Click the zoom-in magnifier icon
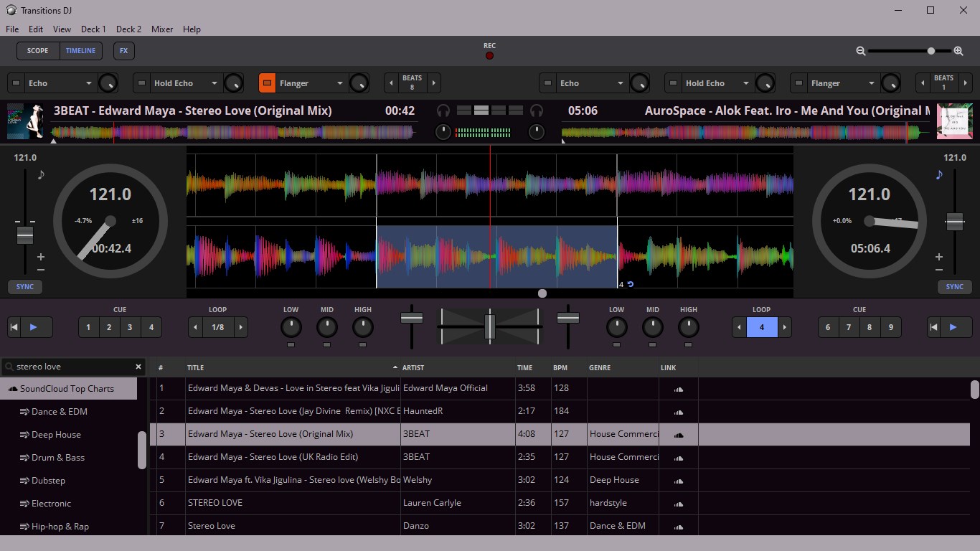Screen dimensions: 980x551 958,51
